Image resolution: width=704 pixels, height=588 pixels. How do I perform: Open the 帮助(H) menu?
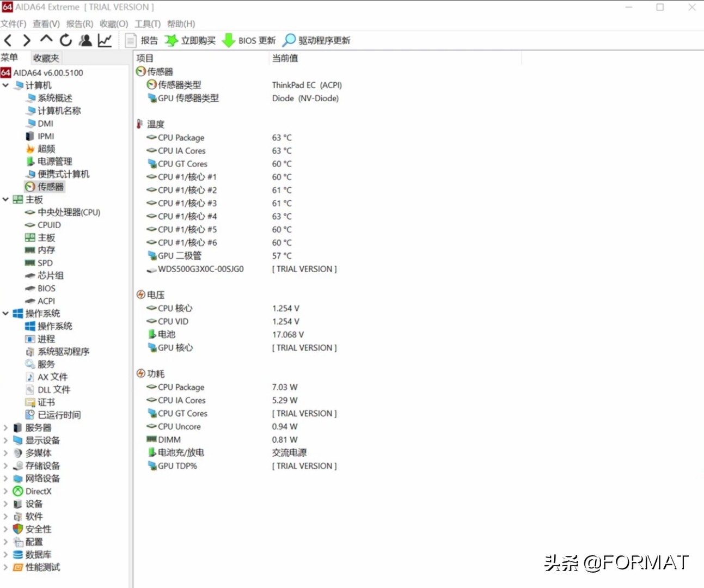(x=181, y=24)
